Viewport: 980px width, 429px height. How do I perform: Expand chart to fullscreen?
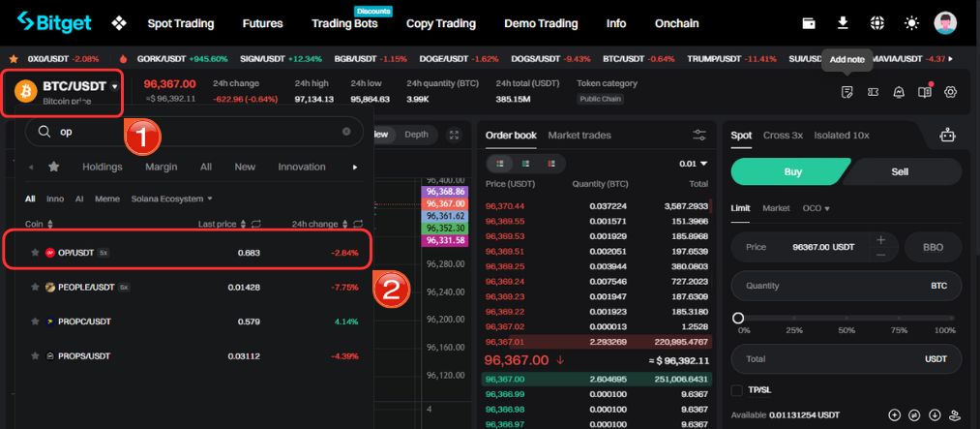pos(455,135)
